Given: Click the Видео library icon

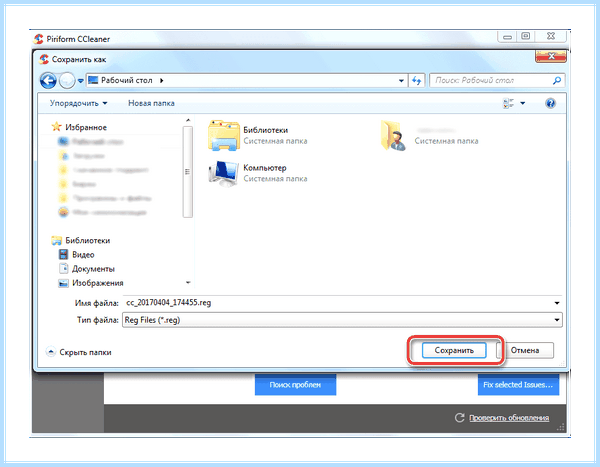Looking at the screenshot, I should coord(63,254).
